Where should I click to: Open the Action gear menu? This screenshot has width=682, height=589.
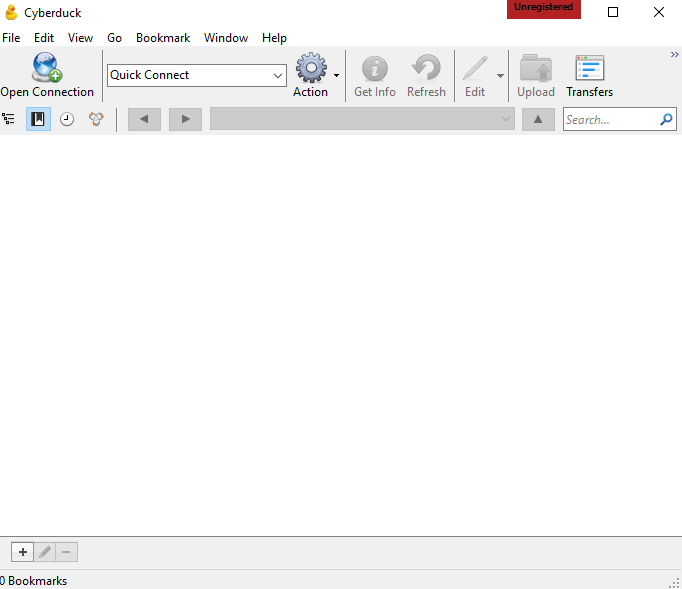[311, 68]
